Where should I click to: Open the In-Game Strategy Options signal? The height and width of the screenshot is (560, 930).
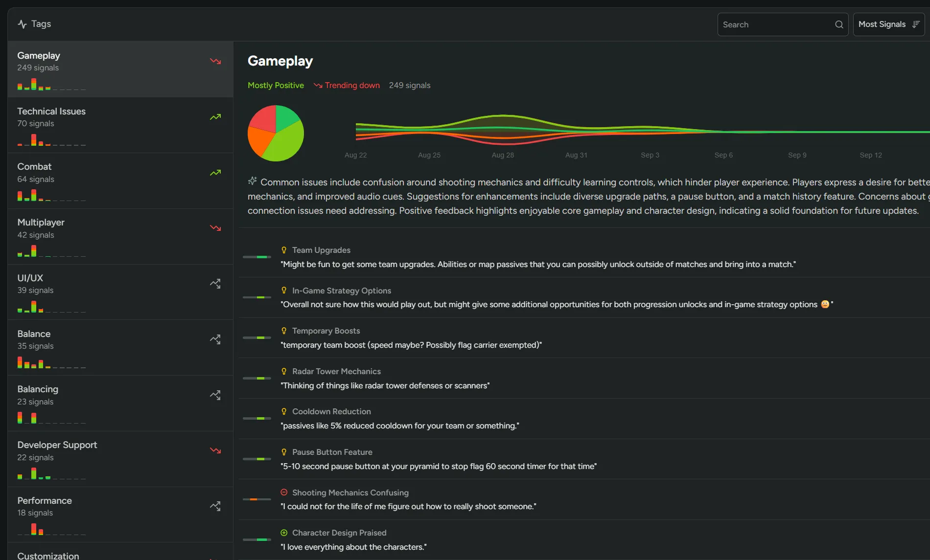tap(584, 297)
